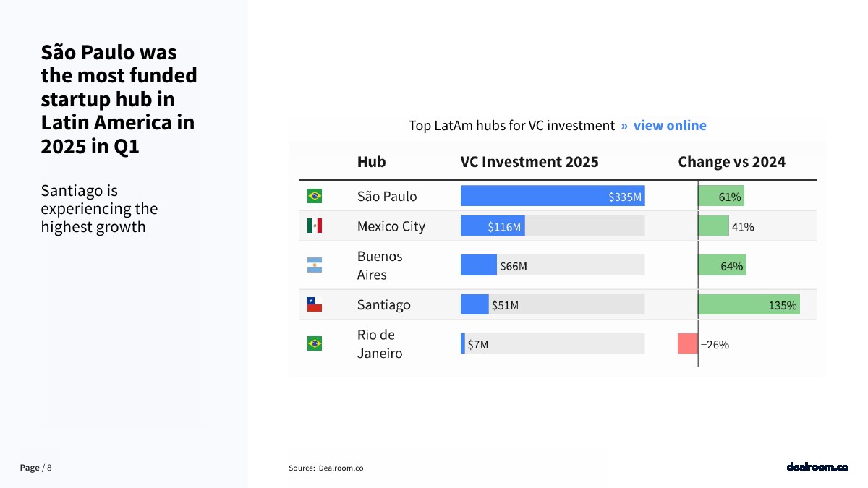This screenshot has width=868, height=488.
Task: Click the Mexico flag icon
Action: pos(315,226)
